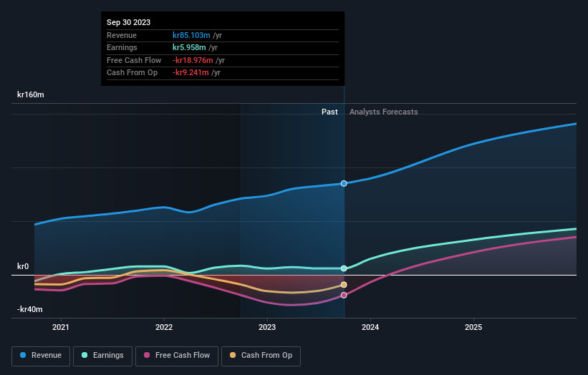Click the -kr18.976m free cash flow value
The height and width of the screenshot is (375, 588).
point(193,60)
